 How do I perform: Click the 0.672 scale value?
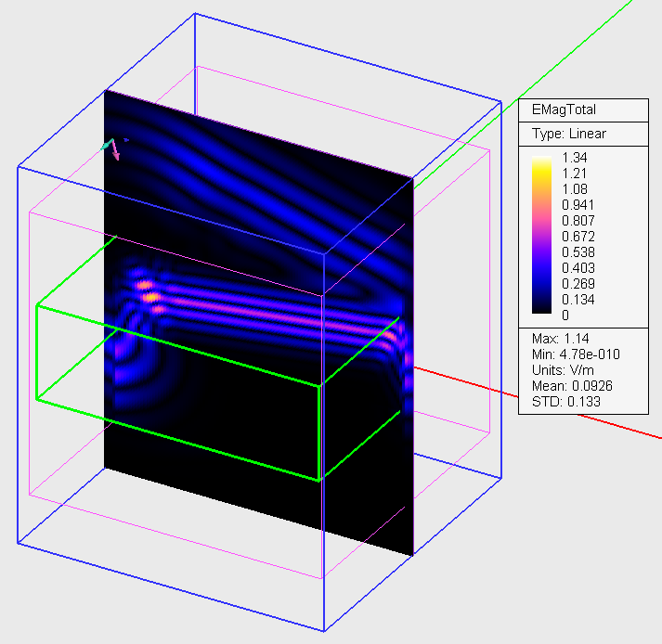578,237
